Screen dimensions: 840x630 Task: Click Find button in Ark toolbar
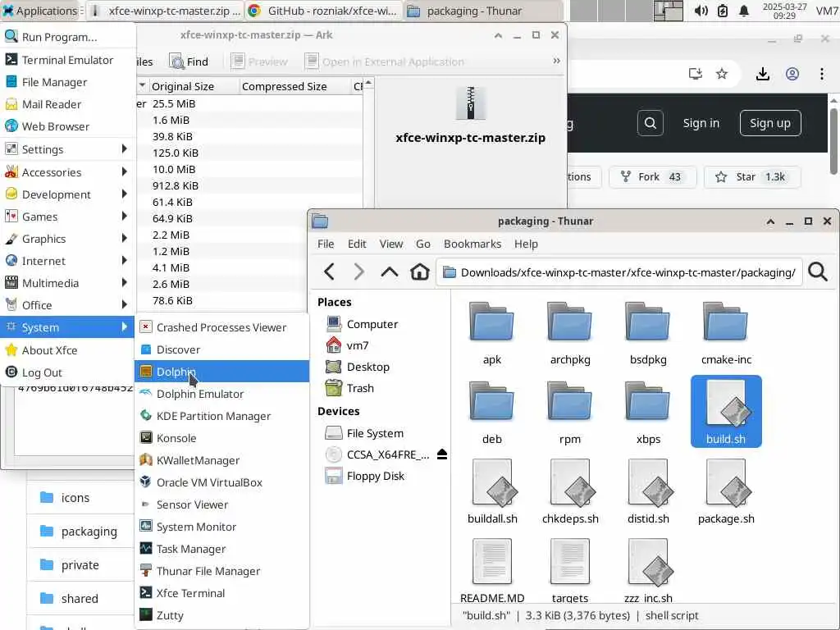point(189,62)
